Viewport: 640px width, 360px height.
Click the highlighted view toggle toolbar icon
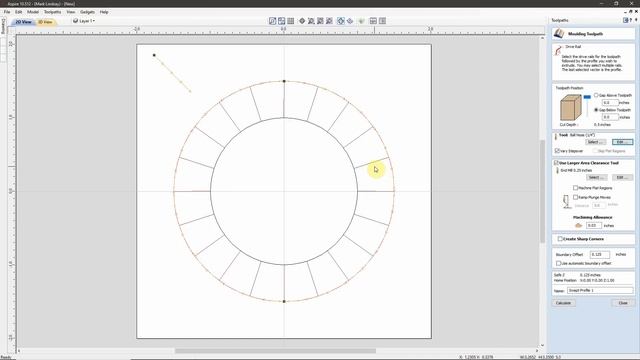click(341, 21)
